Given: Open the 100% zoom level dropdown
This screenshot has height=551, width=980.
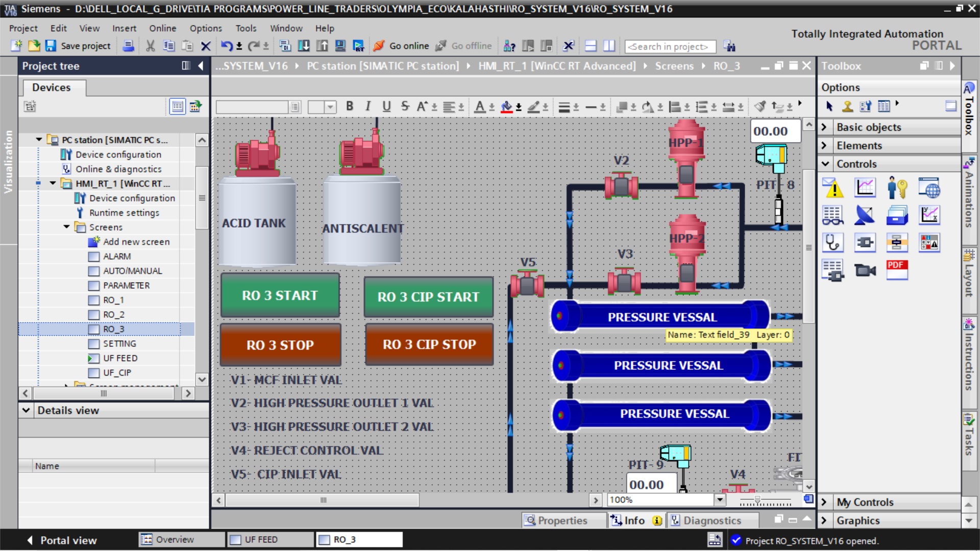Looking at the screenshot, I should click(x=720, y=500).
